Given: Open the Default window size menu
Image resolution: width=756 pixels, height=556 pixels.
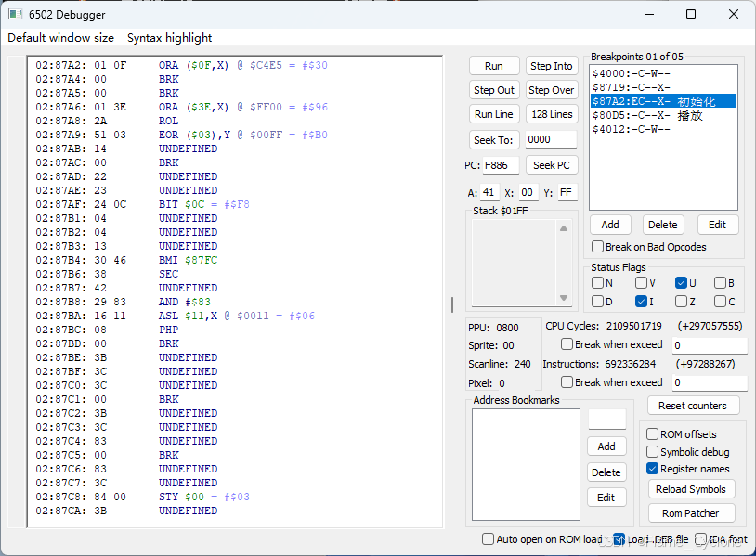Looking at the screenshot, I should pyautogui.click(x=60, y=37).
